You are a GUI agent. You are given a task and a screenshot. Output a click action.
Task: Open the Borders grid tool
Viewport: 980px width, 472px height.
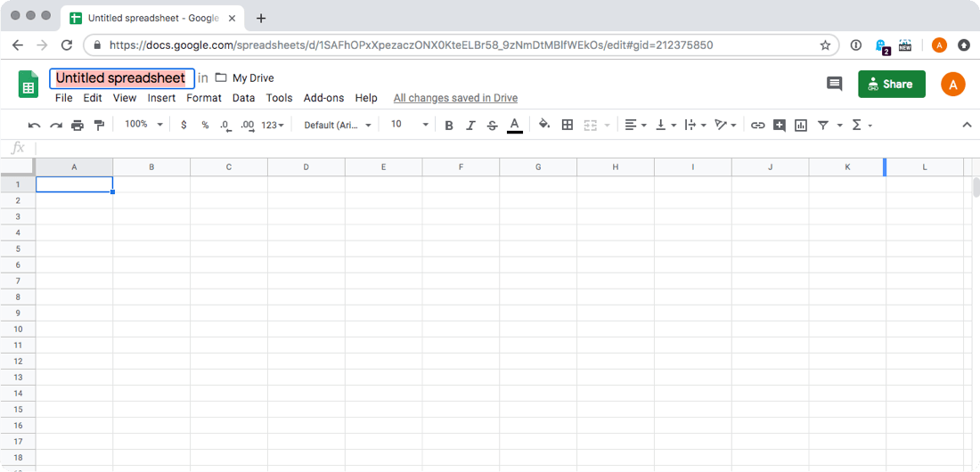[x=568, y=125]
